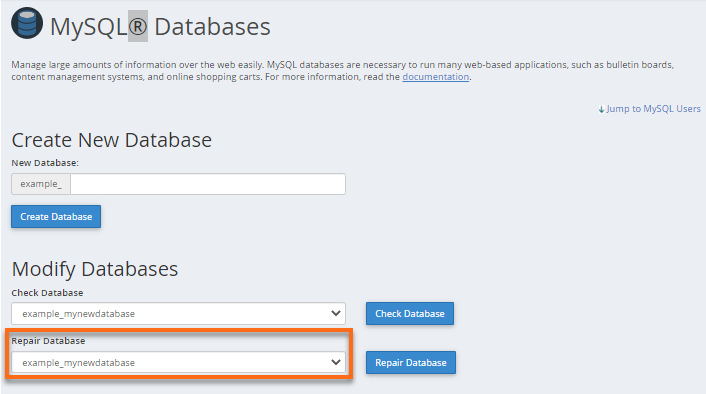This screenshot has height=394, width=706.
Task: Click the Modify Databases heading
Action: tap(95, 269)
